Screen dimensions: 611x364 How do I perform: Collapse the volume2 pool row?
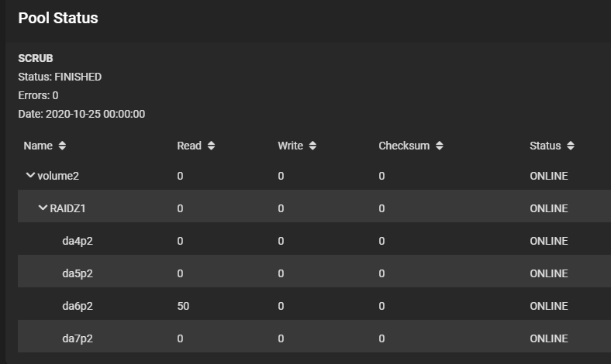pyautogui.click(x=31, y=176)
